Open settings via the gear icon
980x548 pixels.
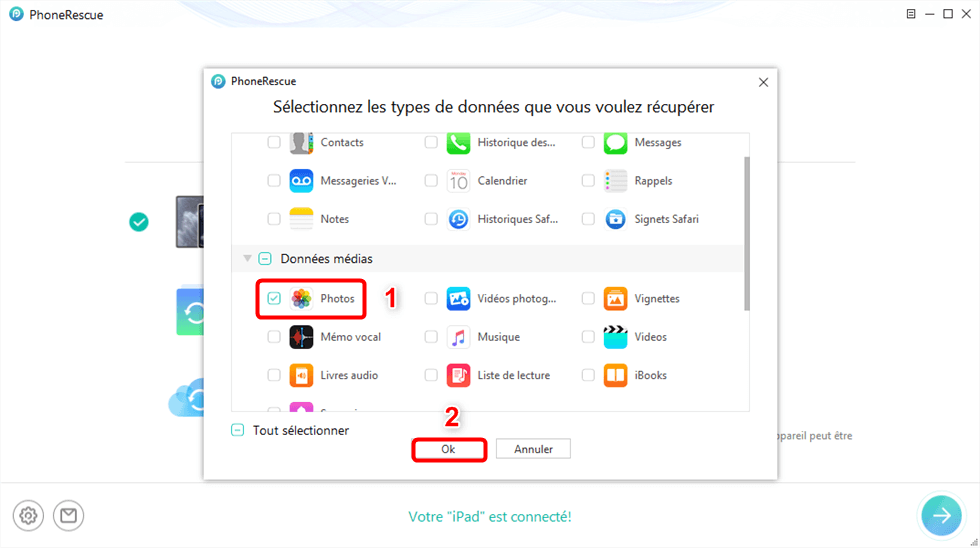[28, 516]
